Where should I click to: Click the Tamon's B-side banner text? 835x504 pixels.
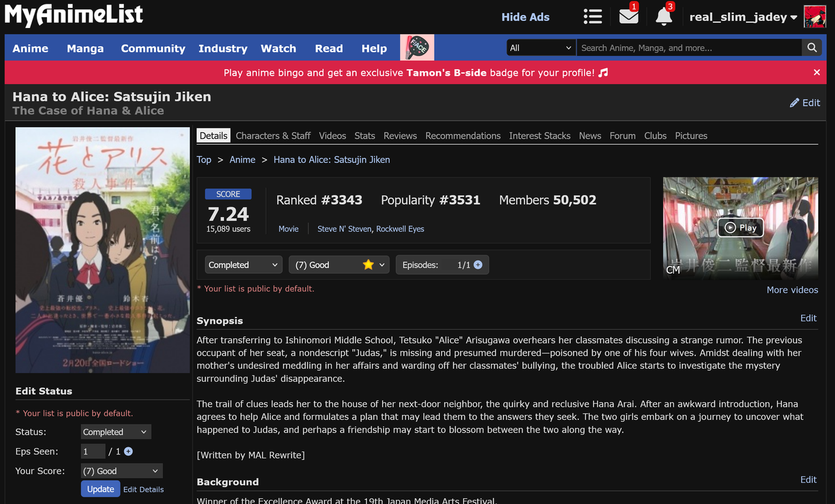click(447, 72)
